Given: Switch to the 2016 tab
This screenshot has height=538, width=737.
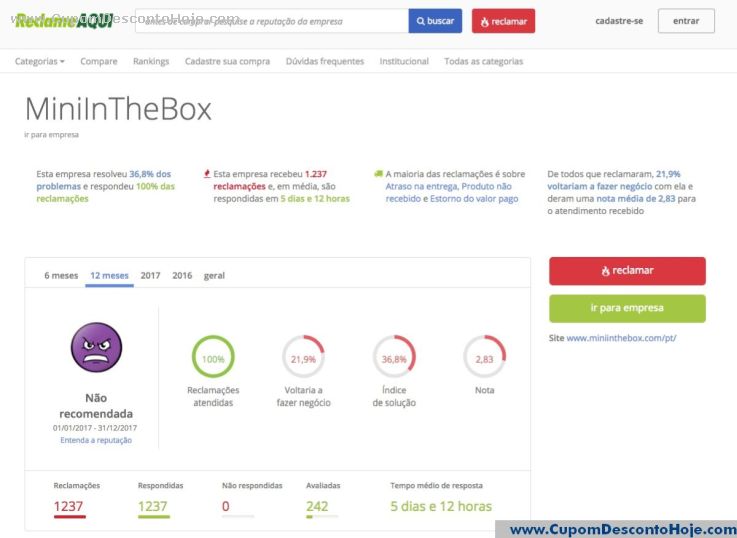Looking at the screenshot, I should coord(182,275).
